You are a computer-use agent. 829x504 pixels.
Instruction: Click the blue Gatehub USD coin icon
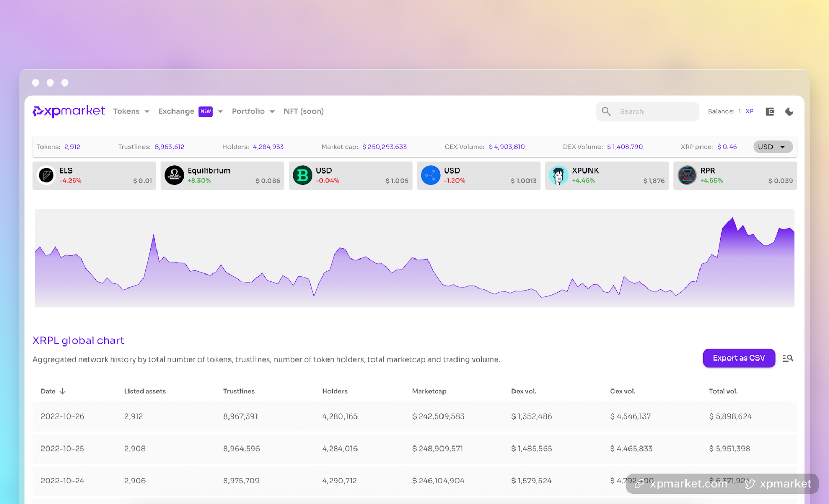[431, 175]
